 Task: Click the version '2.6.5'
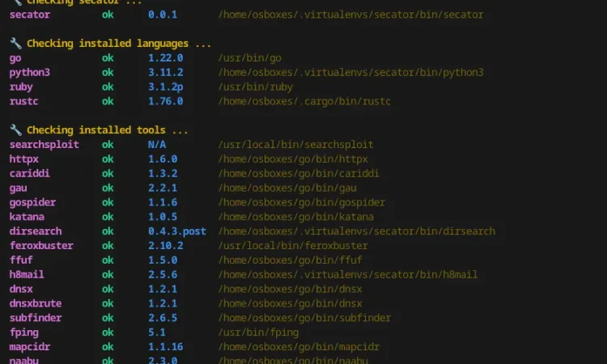pyautogui.click(x=163, y=318)
